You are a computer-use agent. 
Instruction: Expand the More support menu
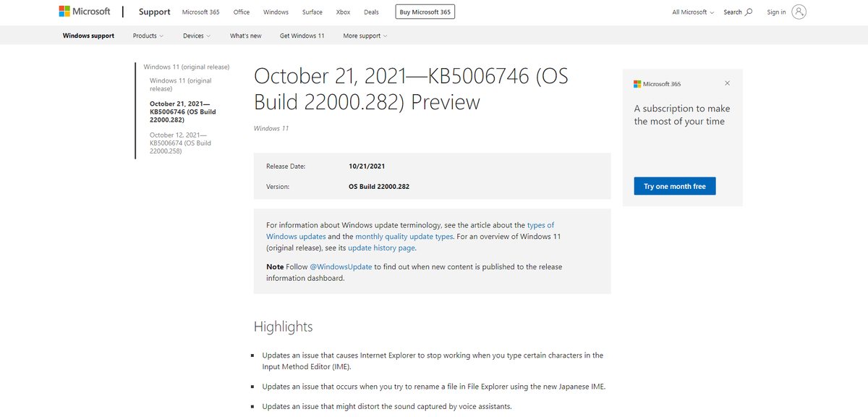click(x=365, y=35)
